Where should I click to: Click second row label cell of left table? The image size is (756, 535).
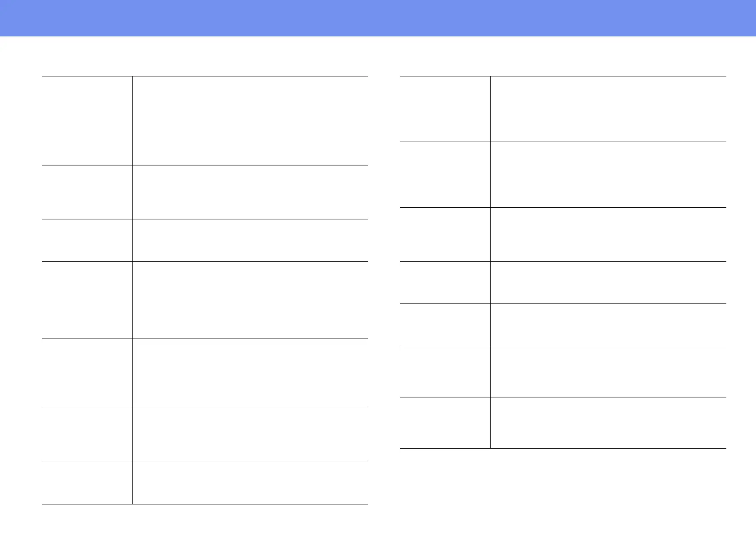pos(87,192)
